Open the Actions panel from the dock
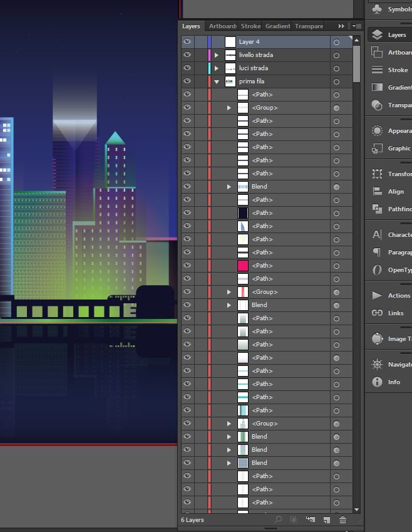The height and width of the screenshot is (532, 412). [x=377, y=295]
